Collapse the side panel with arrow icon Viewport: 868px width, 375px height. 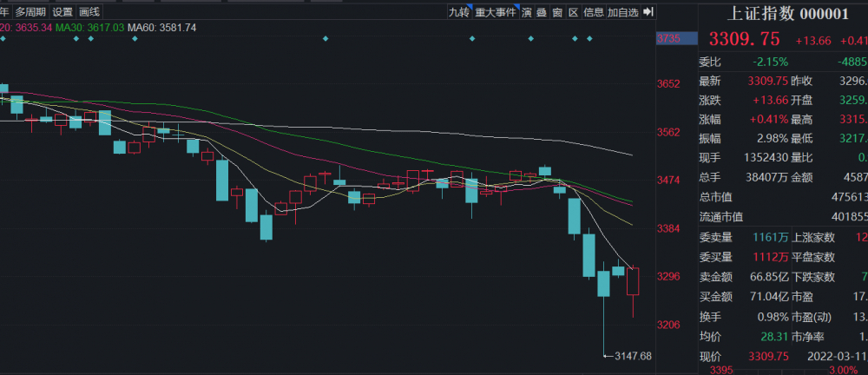[651, 12]
